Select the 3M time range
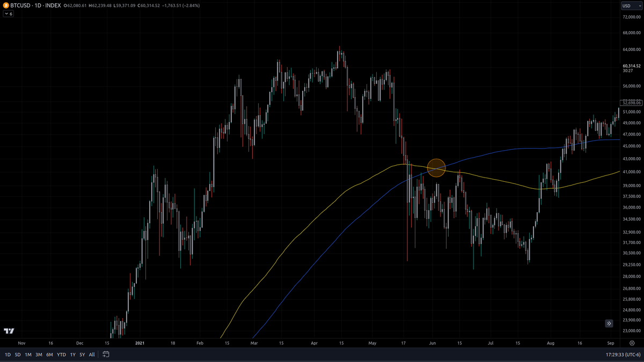 39,354
